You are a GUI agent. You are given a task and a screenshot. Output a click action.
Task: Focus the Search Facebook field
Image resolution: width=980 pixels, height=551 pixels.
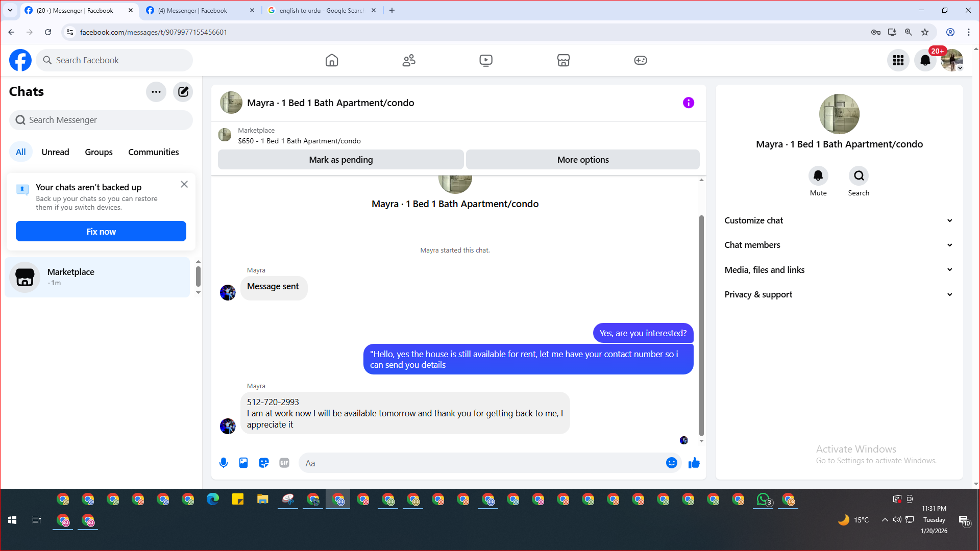pos(115,60)
